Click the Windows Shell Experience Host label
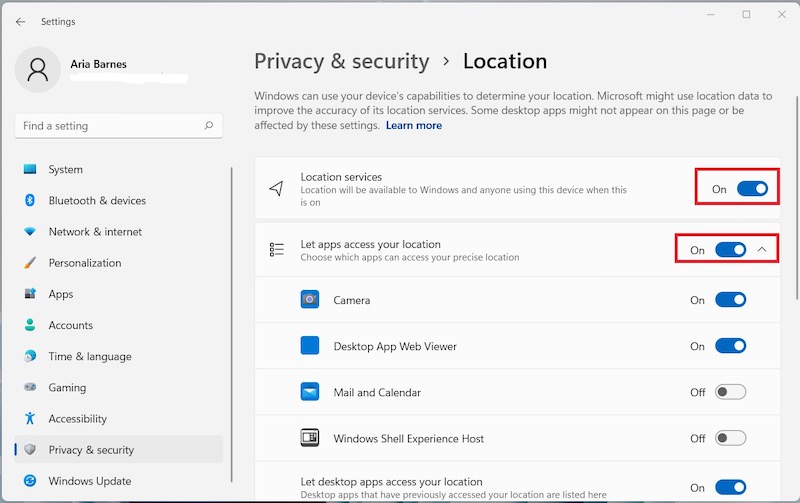 (x=409, y=439)
